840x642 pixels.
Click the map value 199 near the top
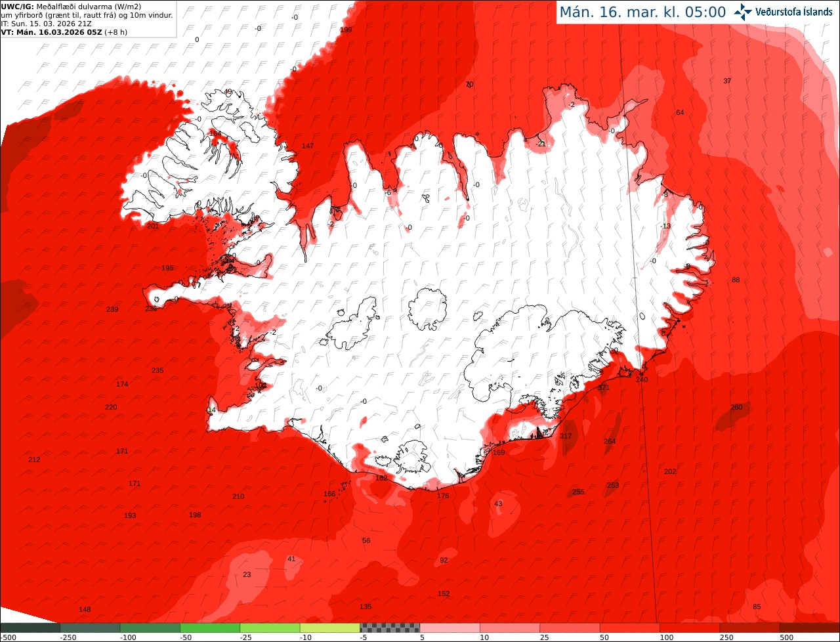click(346, 30)
